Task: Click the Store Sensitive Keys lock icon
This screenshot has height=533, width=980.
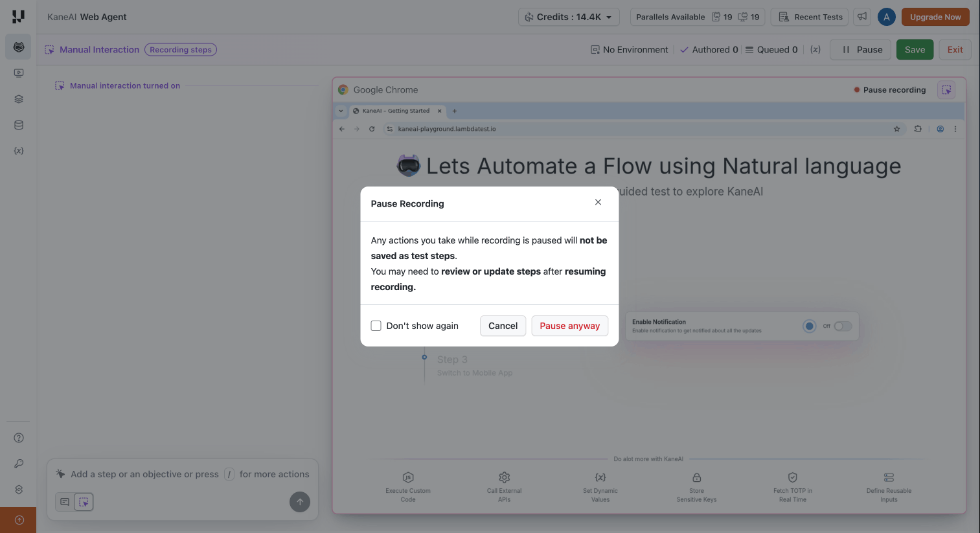Action: [x=697, y=478]
